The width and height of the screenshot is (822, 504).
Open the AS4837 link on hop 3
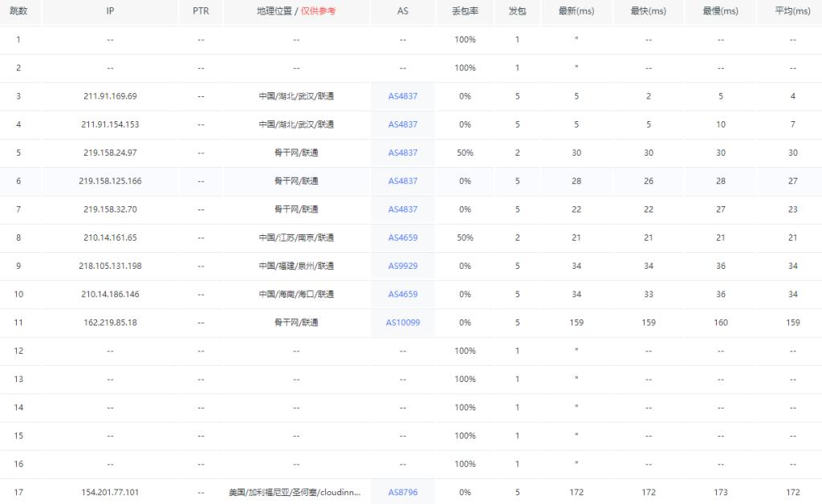(x=402, y=96)
